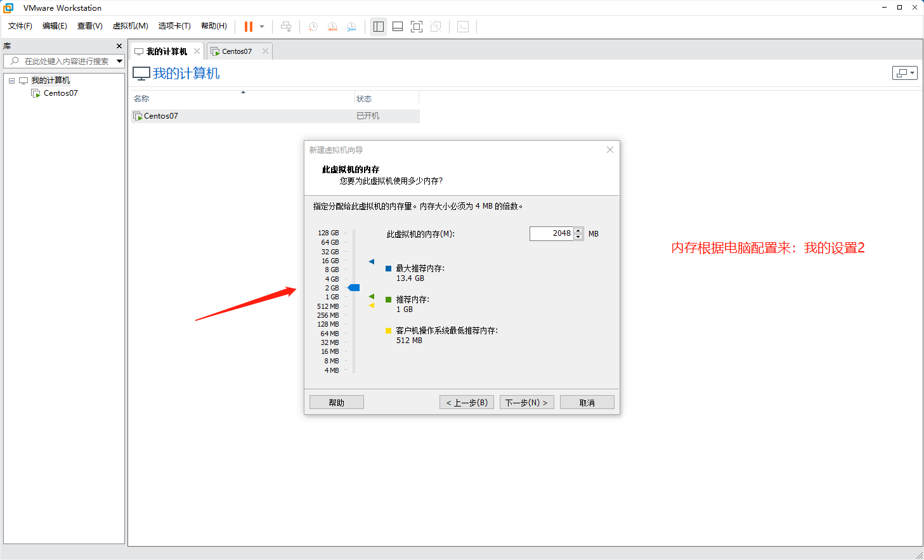Screen dimensions: 924x560
Task: Open the 帮助(H) menu
Action: [214, 26]
